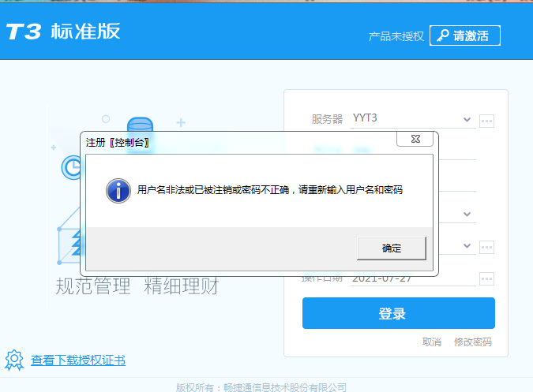This screenshot has height=392, width=533.
Task: Click the 版权所有 copyright text
Action: pyautogui.click(x=261, y=387)
